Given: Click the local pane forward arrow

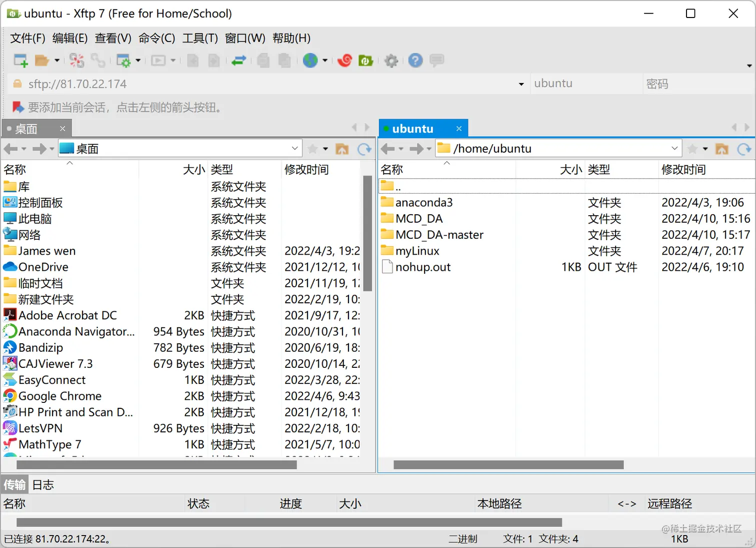Looking at the screenshot, I should [39, 149].
